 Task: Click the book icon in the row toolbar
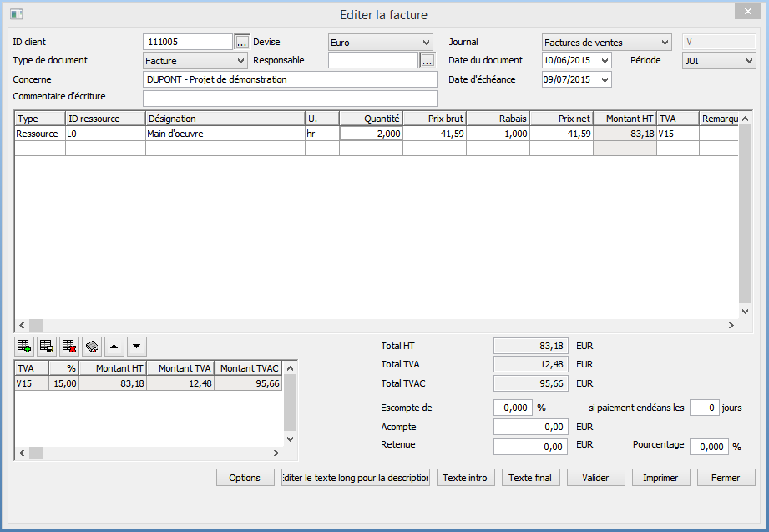coord(92,346)
